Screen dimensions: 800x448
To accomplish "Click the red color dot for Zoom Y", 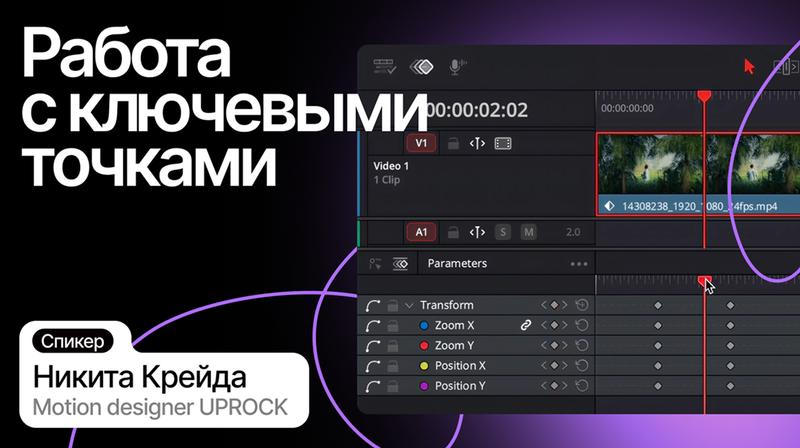I will point(423,345).
